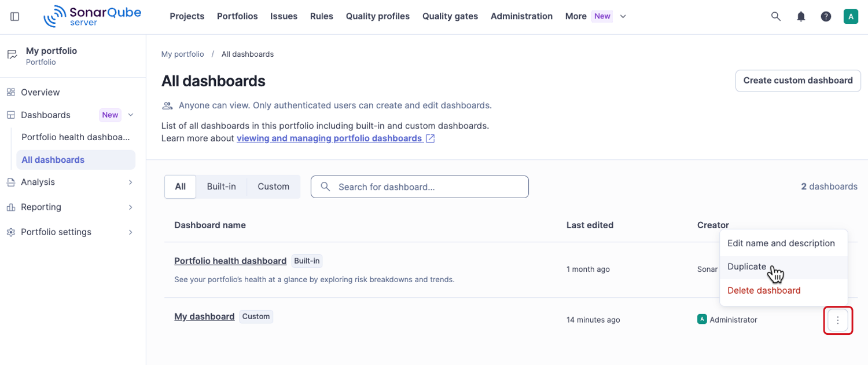
Task: Open the three-dot menu for My dashboard
Action: pyautogui.click(x=838, y=320)
